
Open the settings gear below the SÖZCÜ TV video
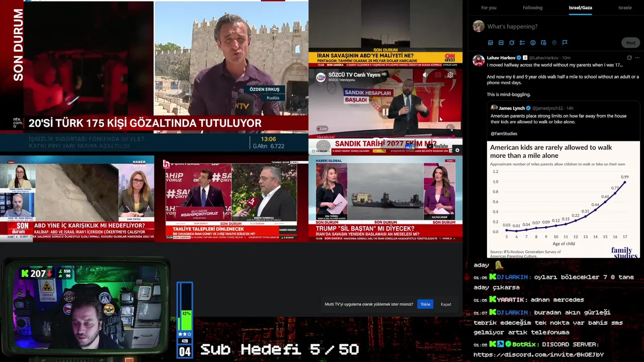(x=457, y=150)
